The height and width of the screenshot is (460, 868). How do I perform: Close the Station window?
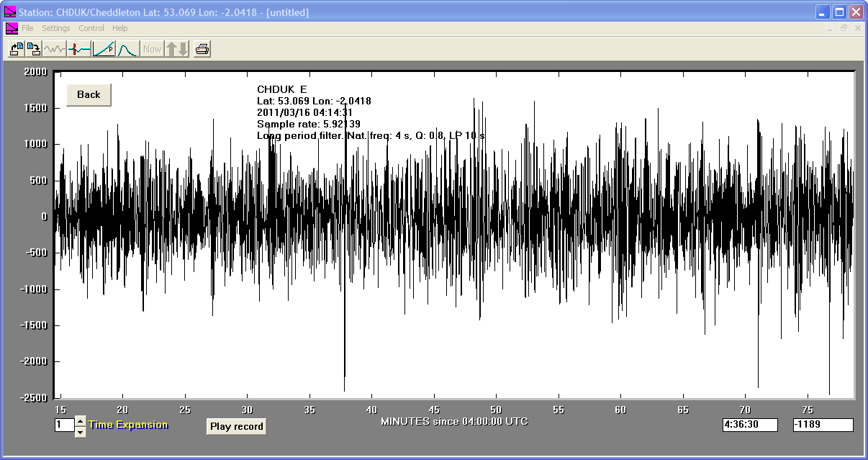pyautogui.click(x=856, y=12)
